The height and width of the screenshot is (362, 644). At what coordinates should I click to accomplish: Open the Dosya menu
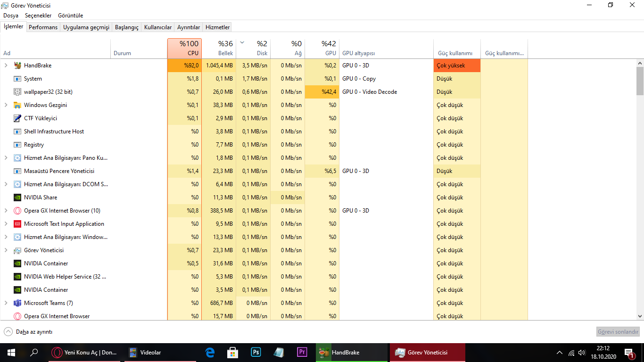coord(11,16)
